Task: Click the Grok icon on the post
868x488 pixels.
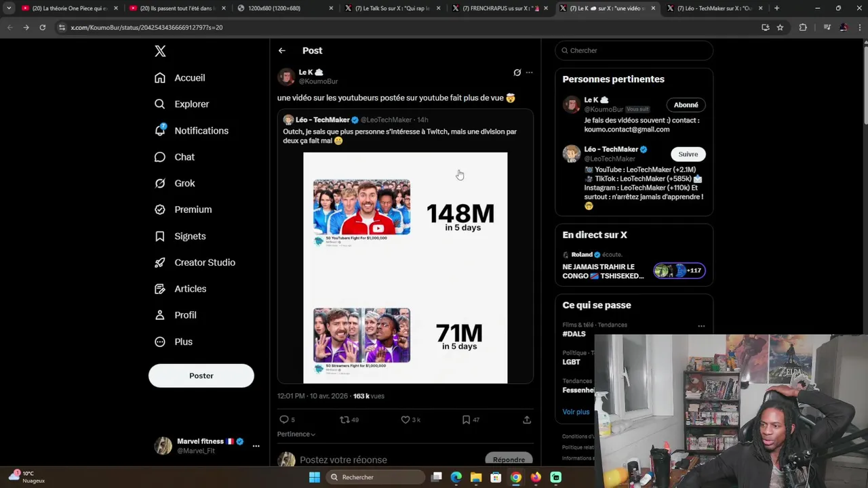Action: (517, 73)
